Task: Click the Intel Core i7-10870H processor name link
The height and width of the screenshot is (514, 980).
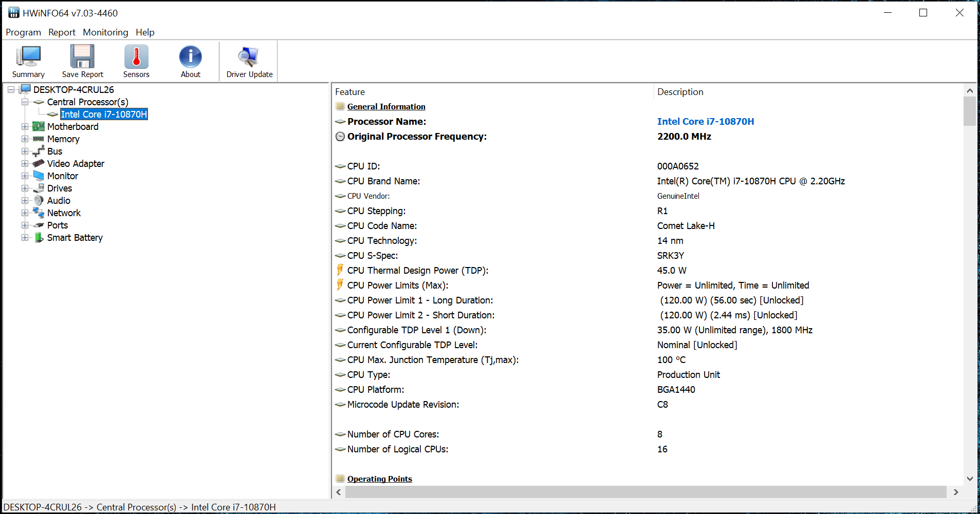Action: 705,122
